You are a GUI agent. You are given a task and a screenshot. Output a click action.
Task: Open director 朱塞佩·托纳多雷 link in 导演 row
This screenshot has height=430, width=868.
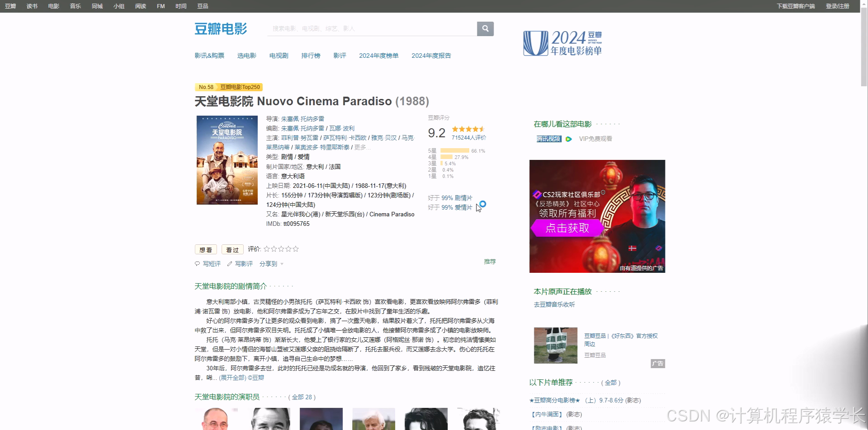[302, 119]
